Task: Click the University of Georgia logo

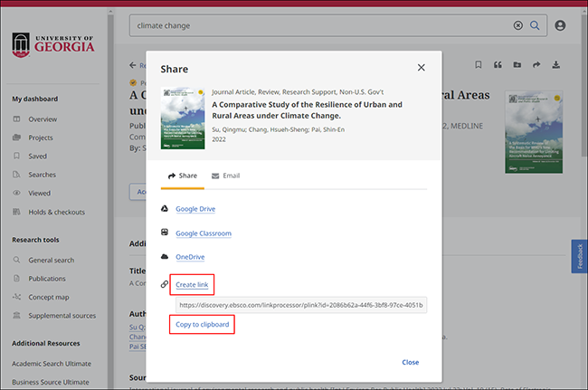Action: 52,45
